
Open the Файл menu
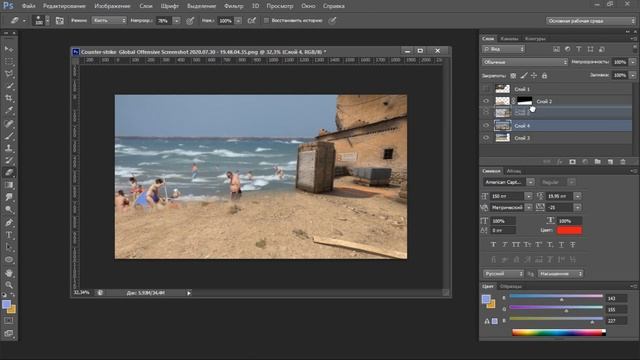click(x=28, y=6)
